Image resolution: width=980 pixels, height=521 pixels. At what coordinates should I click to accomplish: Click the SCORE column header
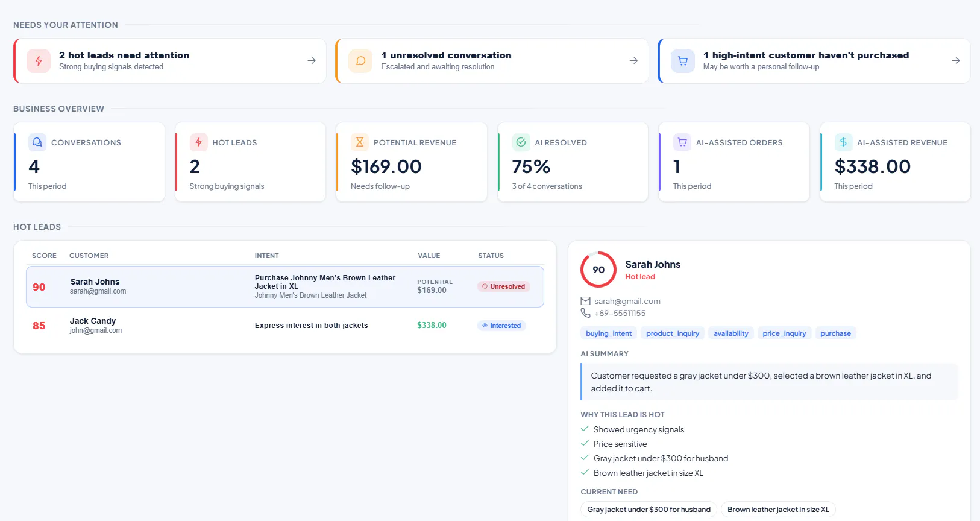[x=44, y=256]
